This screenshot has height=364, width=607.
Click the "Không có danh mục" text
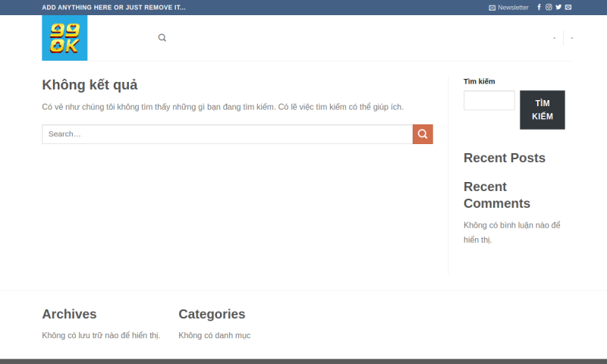point(214,335)
